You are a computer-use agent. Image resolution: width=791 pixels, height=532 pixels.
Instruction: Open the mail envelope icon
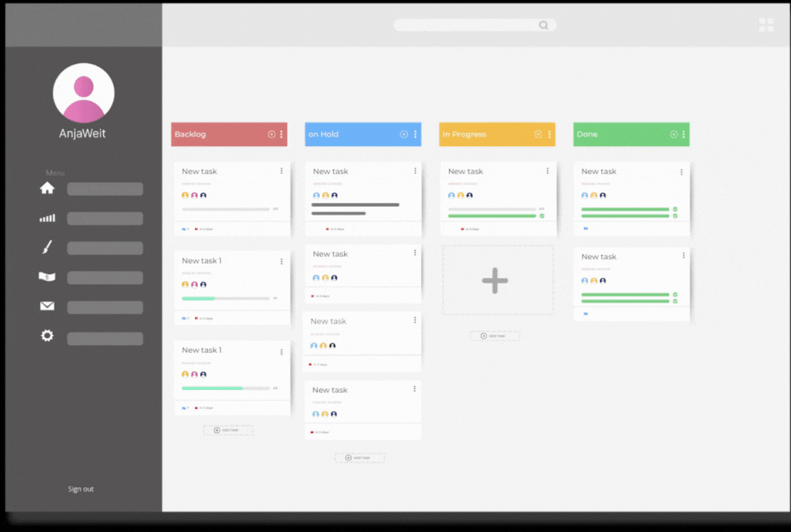pos(47,307)
